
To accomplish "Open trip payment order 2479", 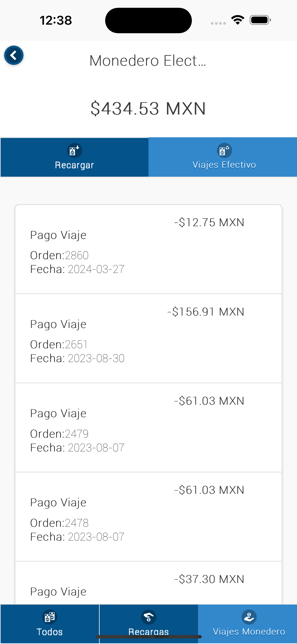I will pyautogui.click(x=148, y=427).
